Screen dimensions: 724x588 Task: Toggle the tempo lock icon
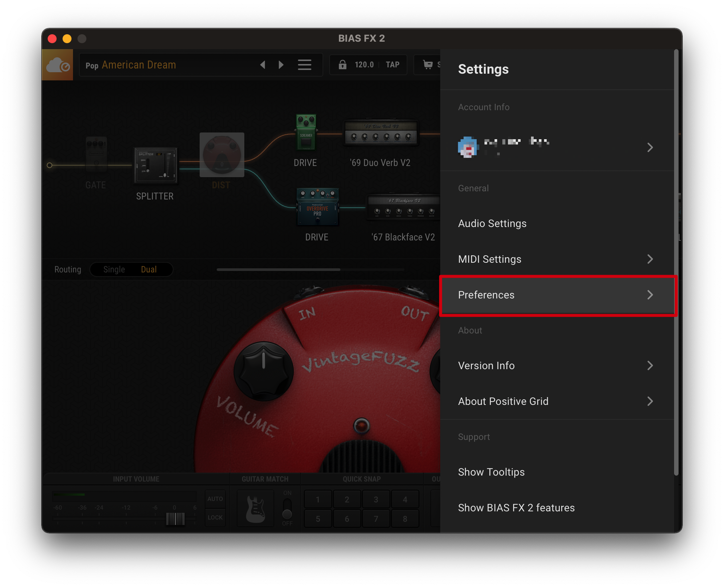pyautogui.click(x=343, y=65)
